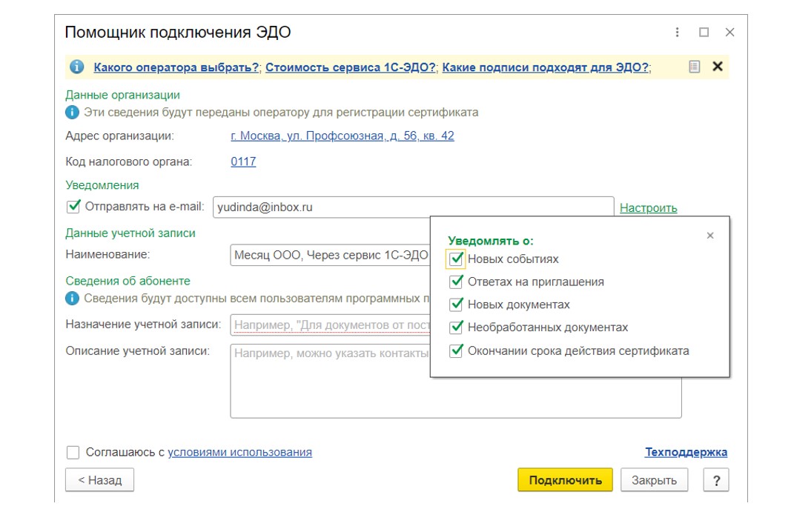Screen dimensions: 794x532
Task: Click the info icon in the hint bar
Action: point(76,67)
